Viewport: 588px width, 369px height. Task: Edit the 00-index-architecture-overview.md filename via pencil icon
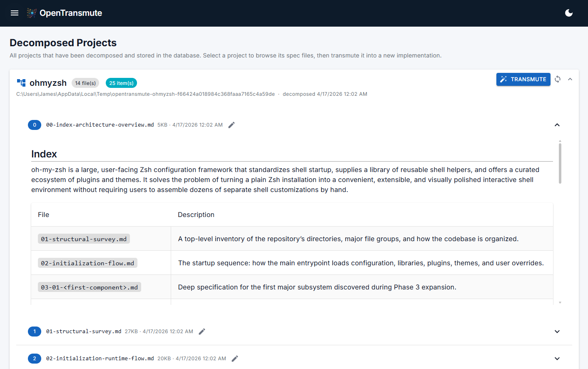232,125
